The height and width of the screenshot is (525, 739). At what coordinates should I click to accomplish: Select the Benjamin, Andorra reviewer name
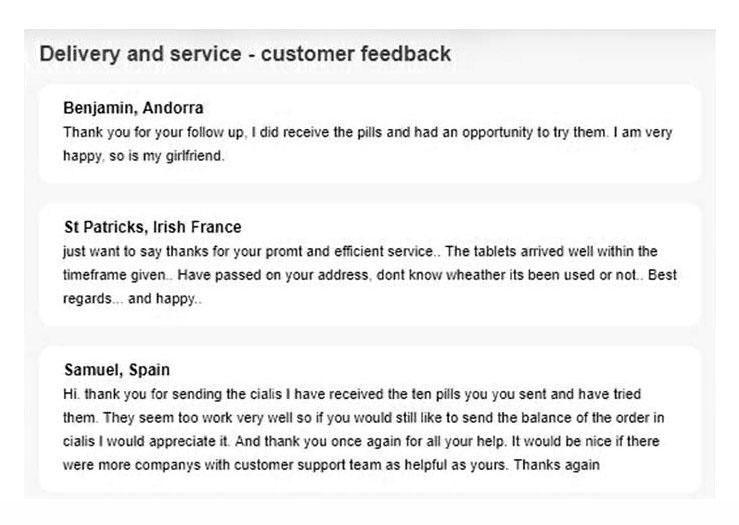pos(133,108)
